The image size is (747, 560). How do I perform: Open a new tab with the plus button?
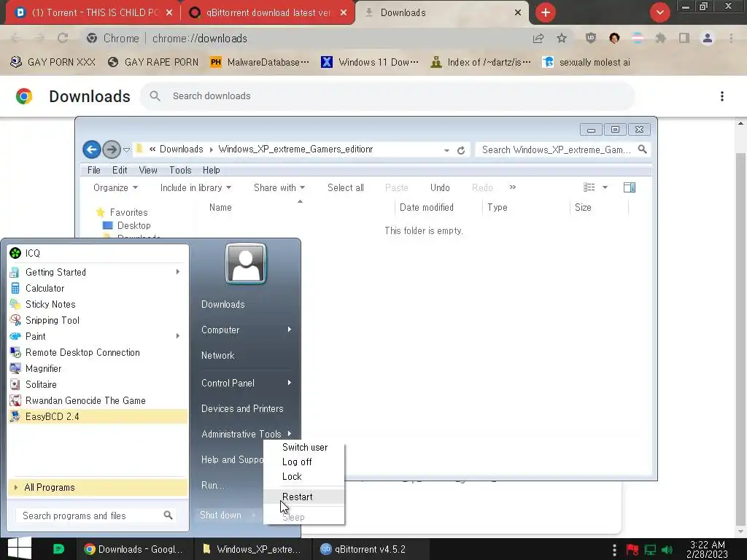pos(546,12)
